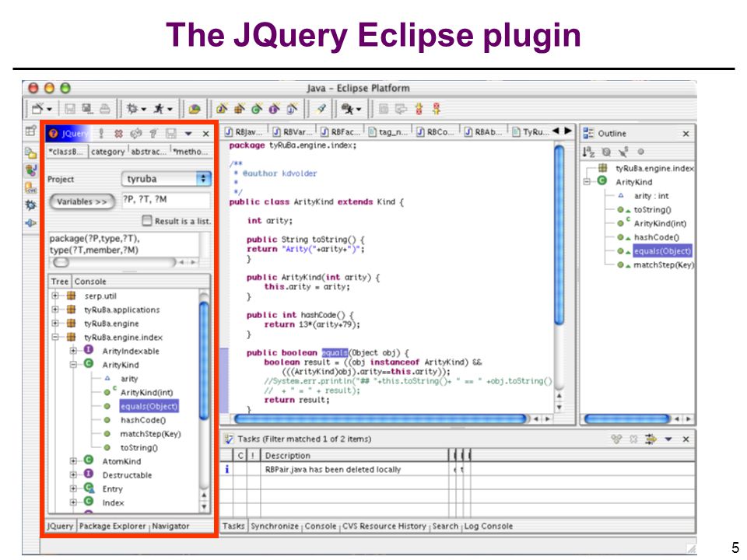Image resolution: width=747 pixels, height=560 pixels.
Task: Expand the ArityIndexable interface node
Action: 73,351
